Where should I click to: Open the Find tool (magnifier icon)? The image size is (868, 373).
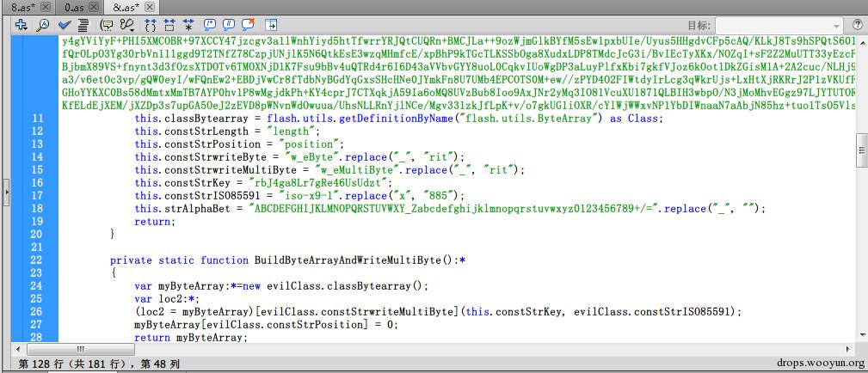(43, 25)
